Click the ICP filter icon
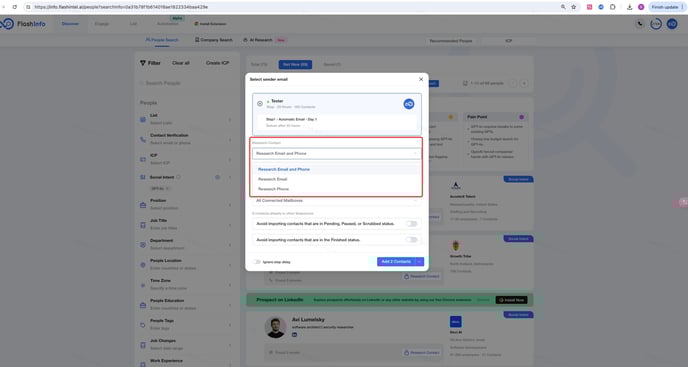The width and height of the screenshot is (688, 367). 143,159
